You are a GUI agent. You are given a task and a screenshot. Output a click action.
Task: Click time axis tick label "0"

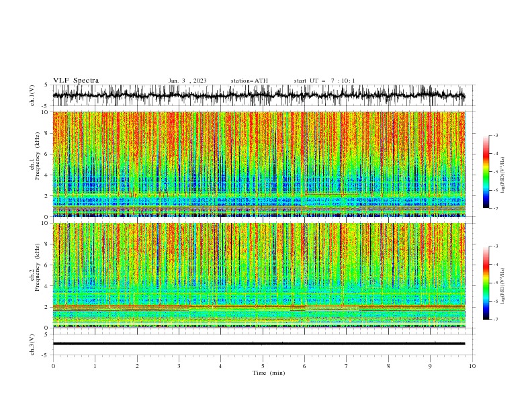53,366
